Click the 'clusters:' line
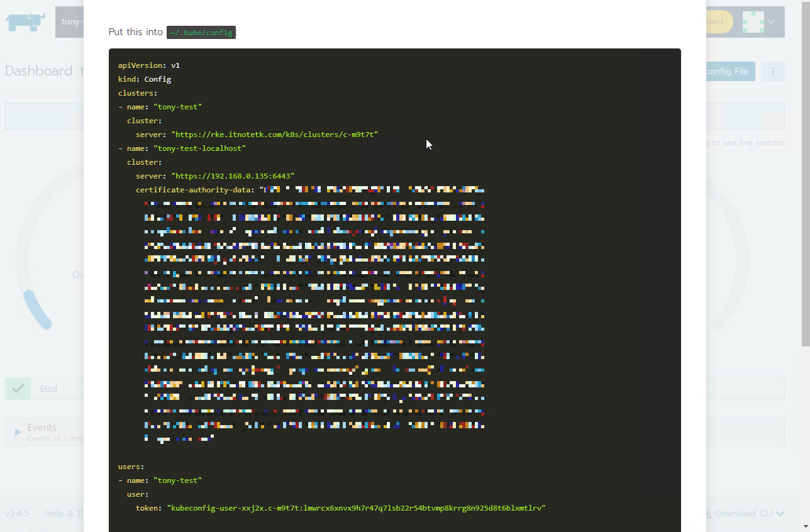This screenshot has width=810, height=532. (x=138, y=93)
